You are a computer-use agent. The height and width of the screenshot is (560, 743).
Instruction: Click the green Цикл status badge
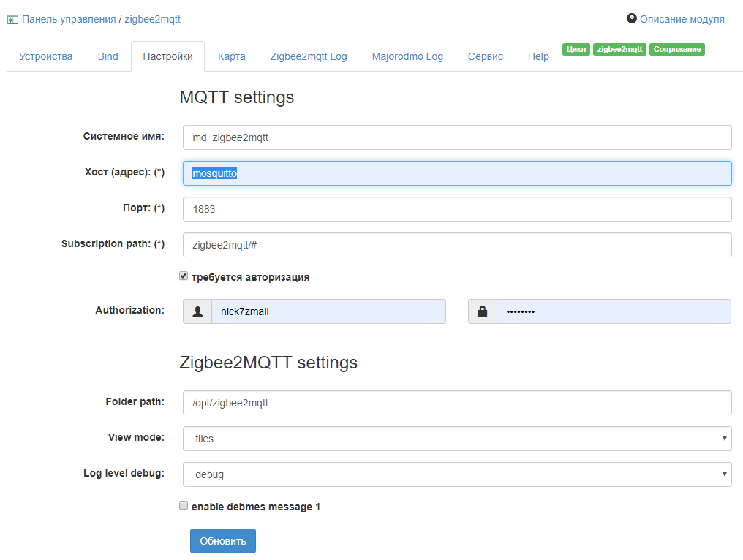point(576,49)
